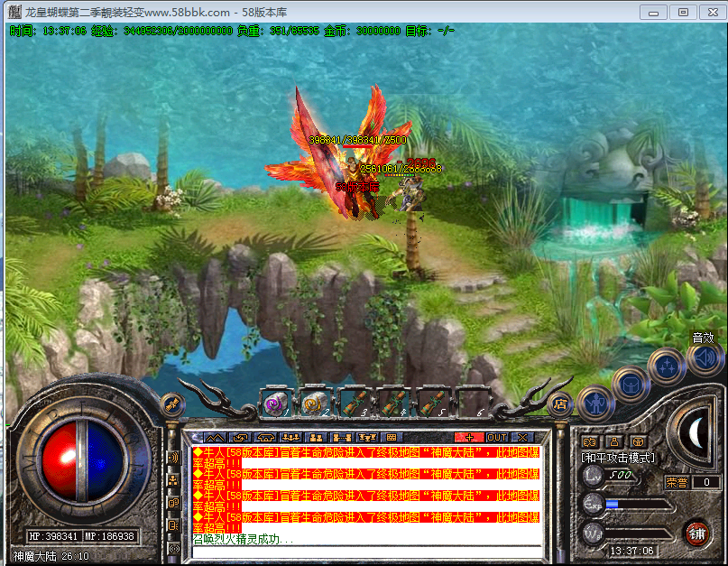Viewport: 728px width, 566px height.
Task: Click the red 铺 stall button
Action: click(x=696, y=532)
